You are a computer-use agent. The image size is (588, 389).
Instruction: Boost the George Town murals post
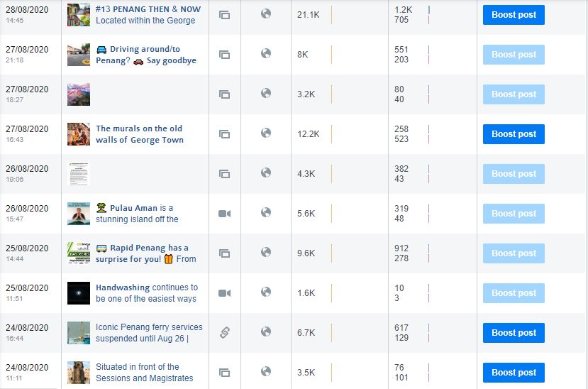pyautogui.click(x=514, y=134)
